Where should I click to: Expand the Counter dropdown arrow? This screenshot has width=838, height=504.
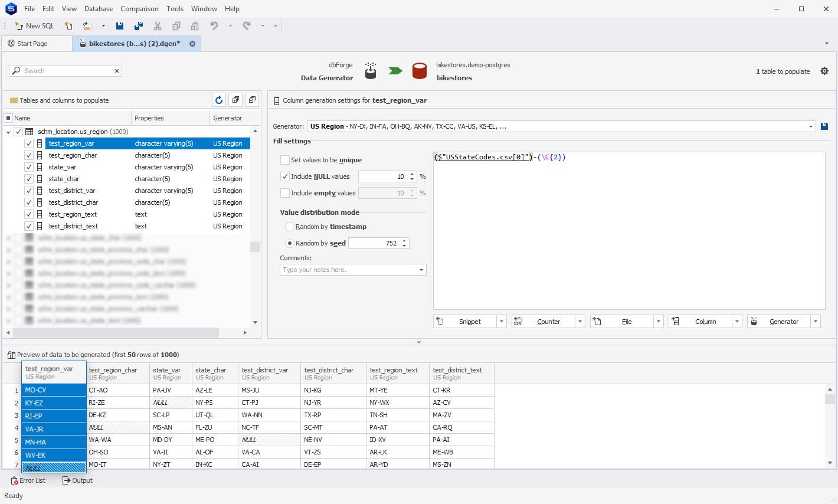click(x=580, y=322)
